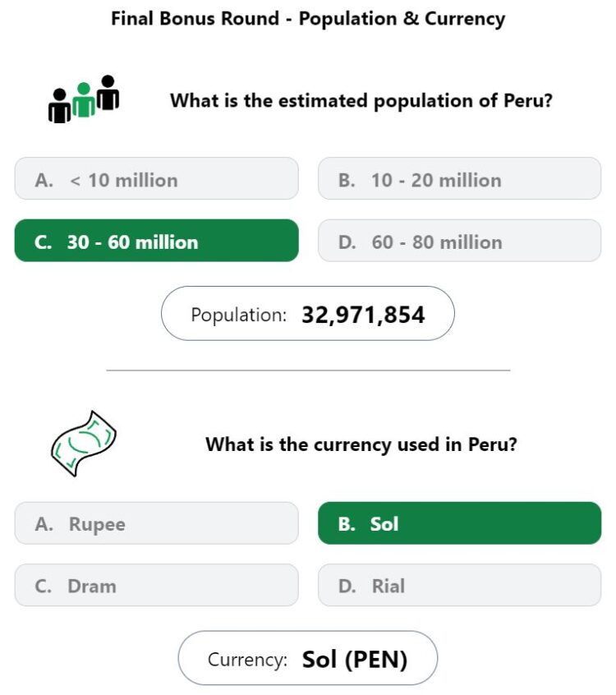Click the Final Bonus Round heading
This screenshot has height=695, width=616.
click(x=308, y=19)
